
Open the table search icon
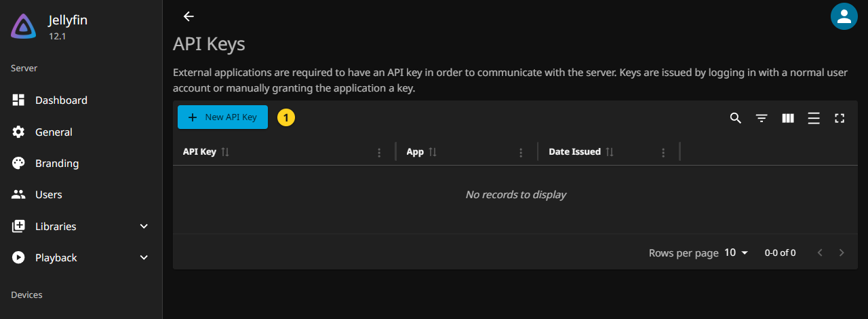click(736, 118)
